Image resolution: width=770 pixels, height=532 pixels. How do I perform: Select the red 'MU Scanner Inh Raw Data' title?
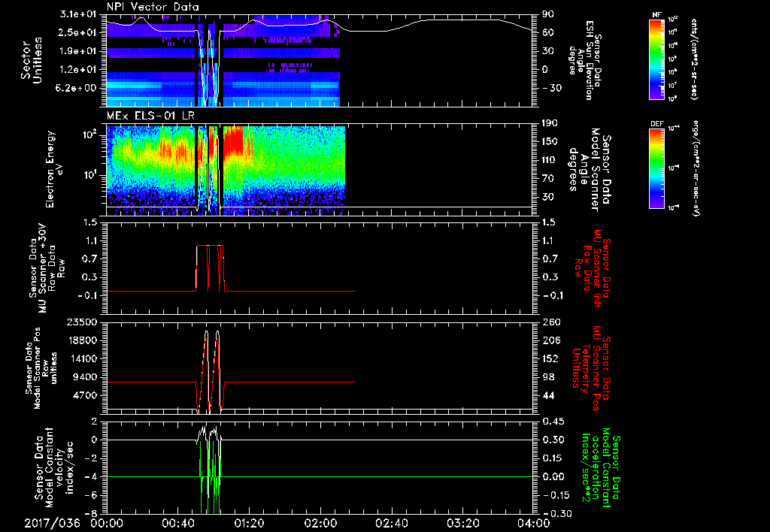click(x=593, y=268)
